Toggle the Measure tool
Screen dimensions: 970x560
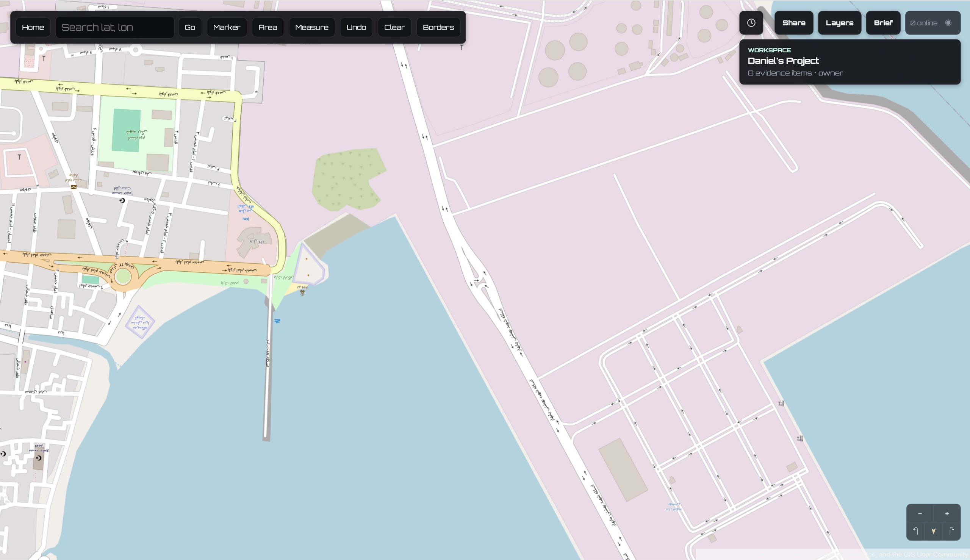[x=311, y=27]
